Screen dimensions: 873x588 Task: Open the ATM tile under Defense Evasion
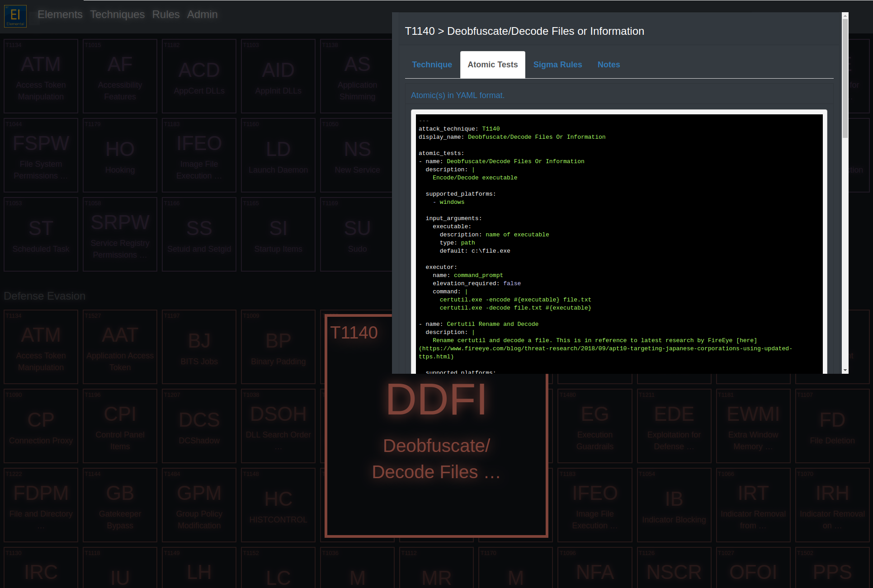41,347
